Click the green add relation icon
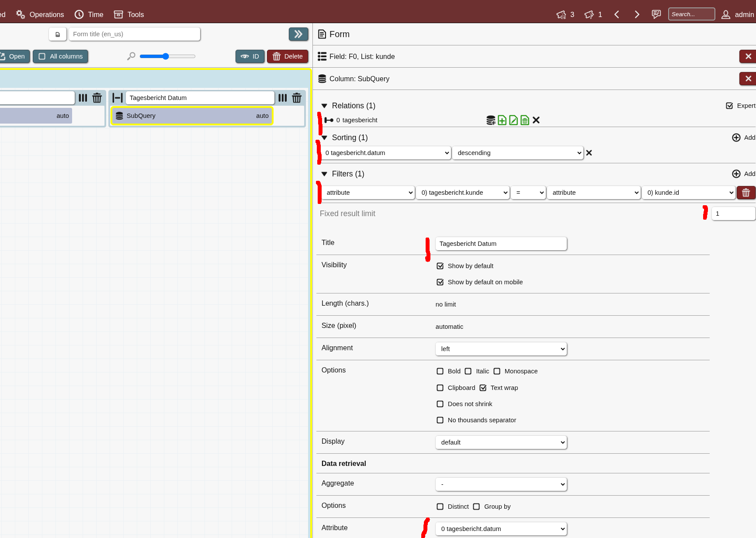756x538 pixels. click(502, 120)
